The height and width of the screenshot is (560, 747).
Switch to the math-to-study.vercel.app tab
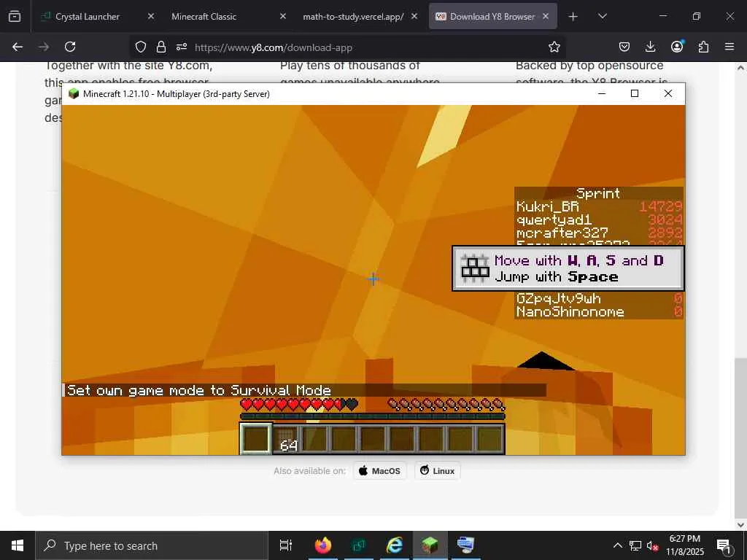353,17
